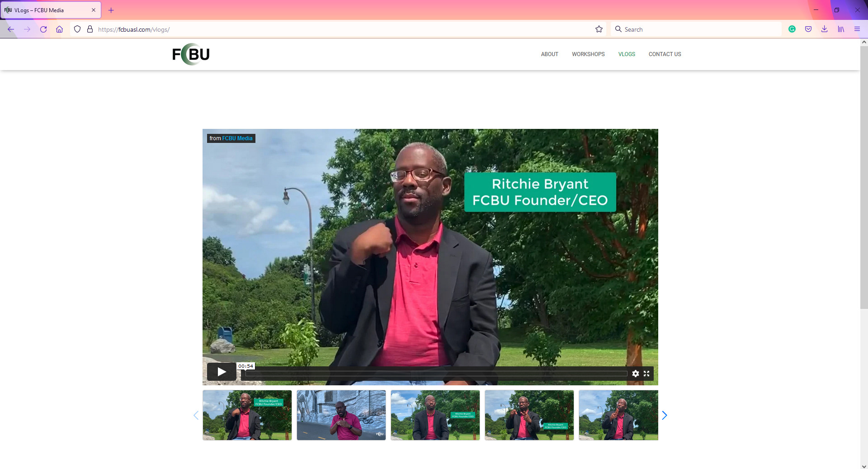
Task: Select the mural background video thumbnail
Action: 341,415
